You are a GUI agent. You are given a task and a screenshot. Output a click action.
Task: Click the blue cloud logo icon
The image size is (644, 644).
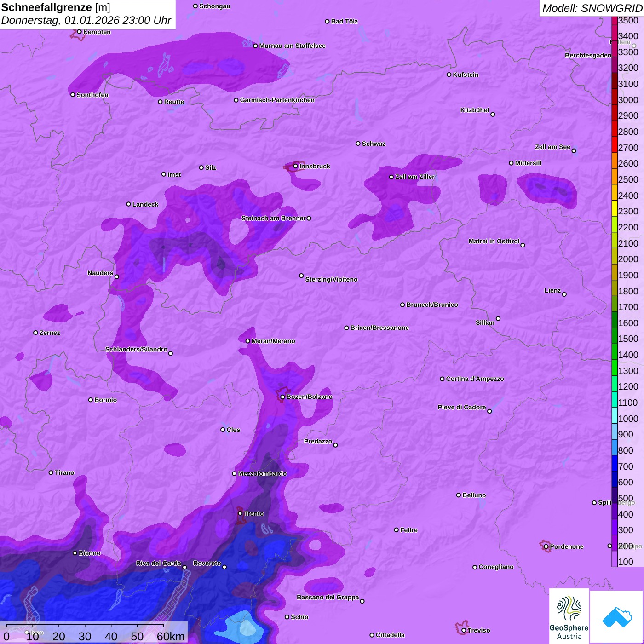(616, 617)
